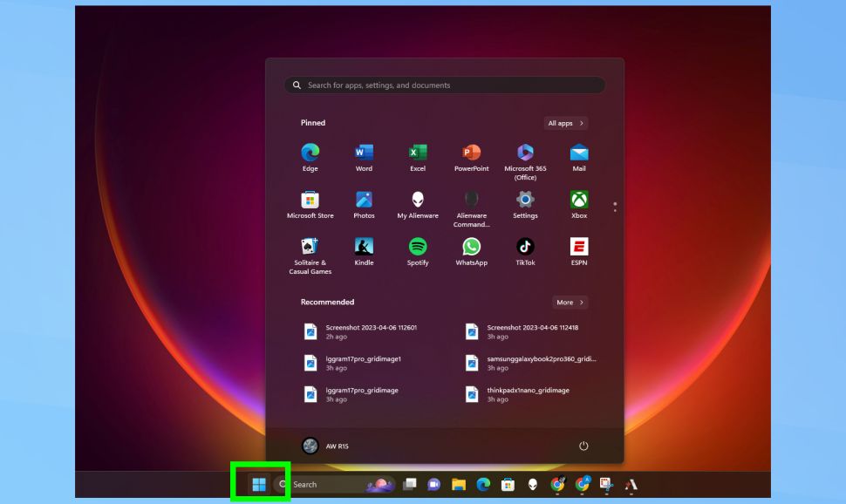Click the AW R15 profile picture
This screenshot has width=846, height=504.
[310, 446]
